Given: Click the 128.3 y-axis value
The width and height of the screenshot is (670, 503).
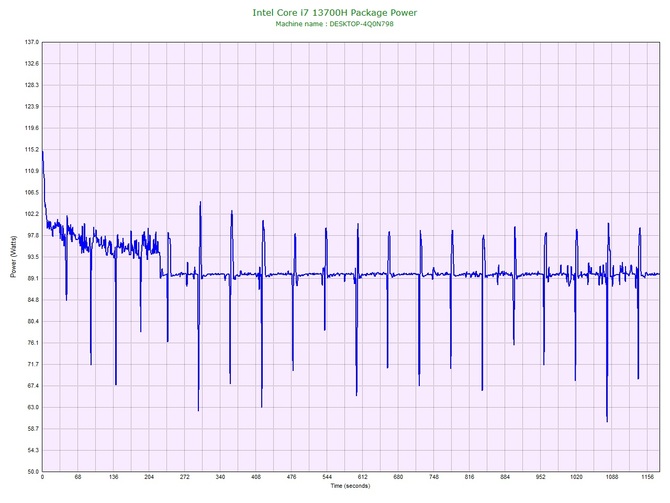Looking at the screenshot, I should (32, 85).
